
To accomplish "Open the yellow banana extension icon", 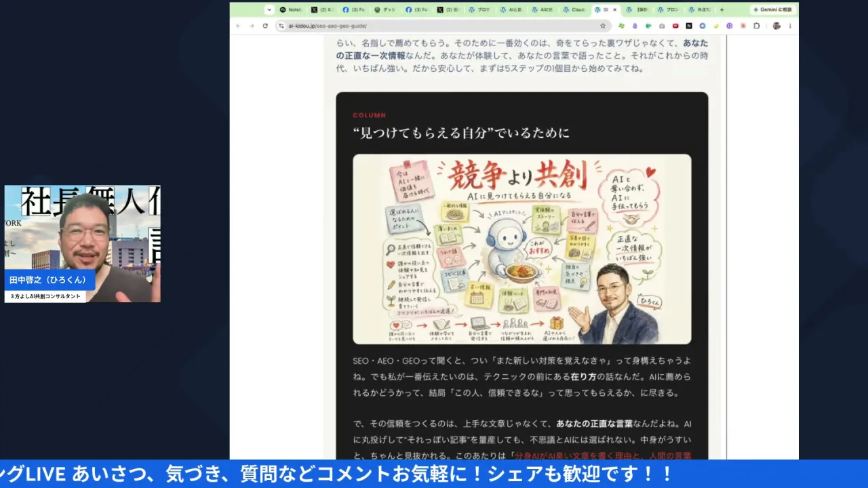I will (716, 26).
